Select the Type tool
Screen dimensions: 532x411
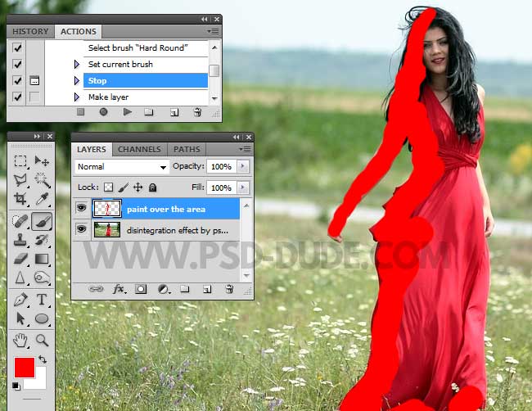tap(42, 300)
